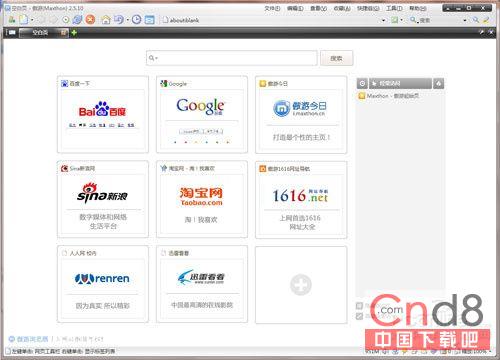Click the red stop loading icon
The image size is (500, 360).
(90, 20)
